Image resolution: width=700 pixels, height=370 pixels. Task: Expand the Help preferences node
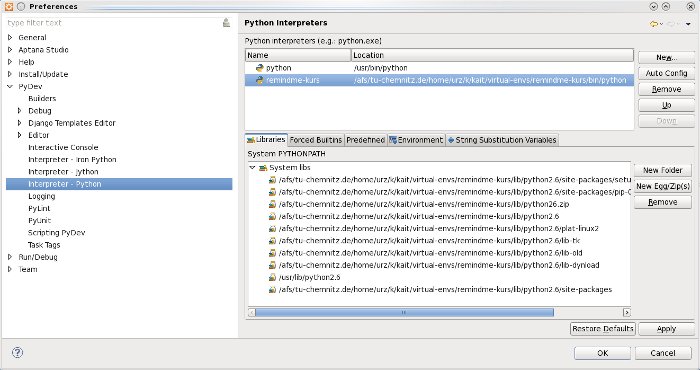(x=10, y=62)
